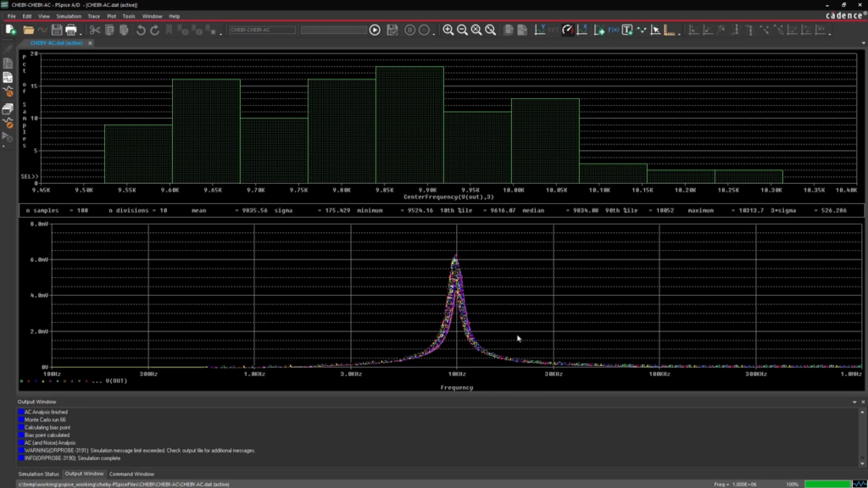Close the Output Window panel
Screen dimensions: 868x488
(x=863, y=402)
